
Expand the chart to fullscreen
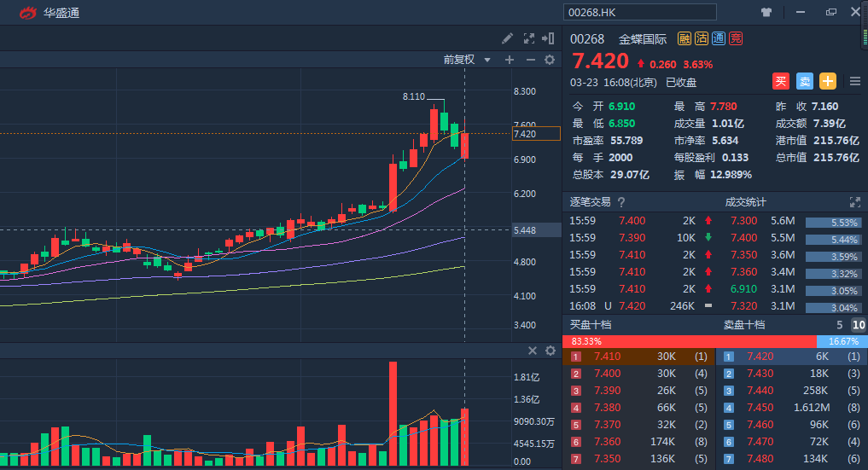(528, 38)
